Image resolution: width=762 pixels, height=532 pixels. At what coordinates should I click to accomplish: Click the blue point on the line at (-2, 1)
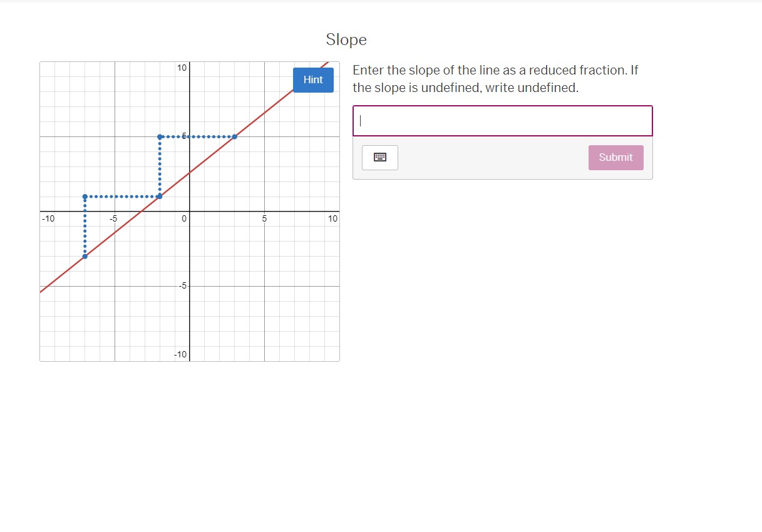(x=160, y=197)
